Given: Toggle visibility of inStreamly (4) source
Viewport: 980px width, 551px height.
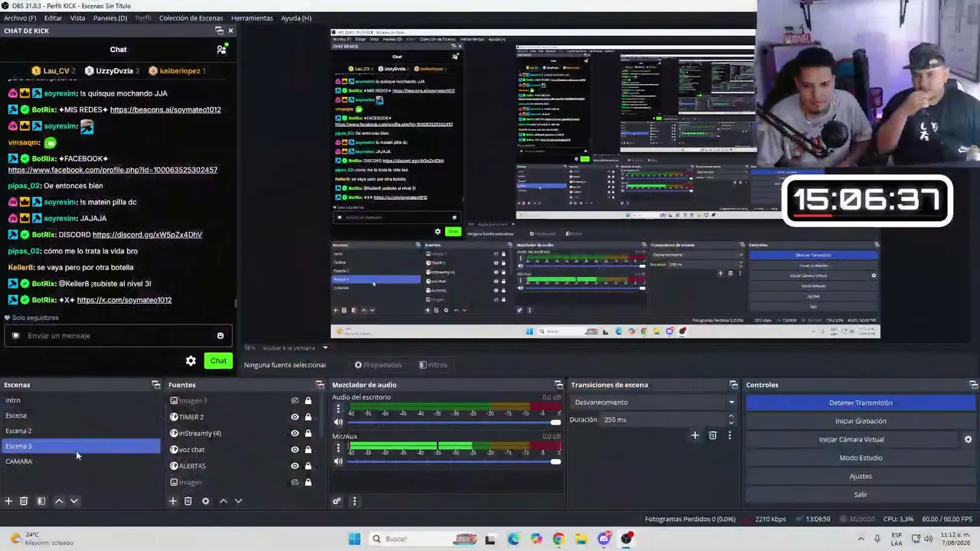Looking at the screenshot, I should [295, 433].
